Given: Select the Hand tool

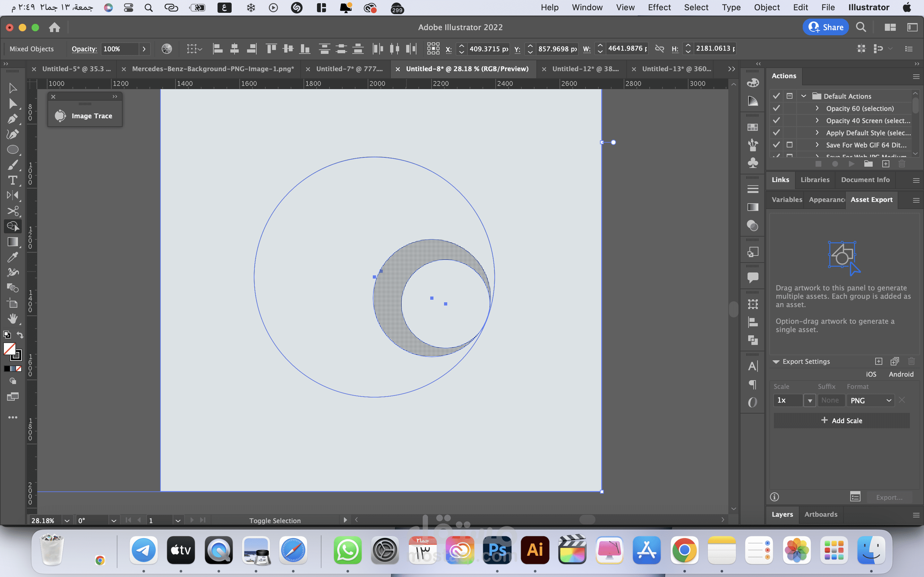Looking at the screenshot, I should (13, 319).
